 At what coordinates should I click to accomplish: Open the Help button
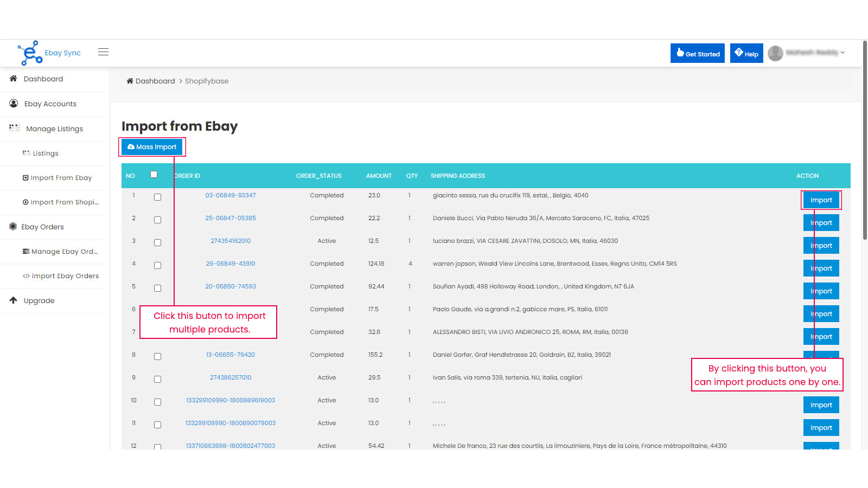click(x=746, y=53)
